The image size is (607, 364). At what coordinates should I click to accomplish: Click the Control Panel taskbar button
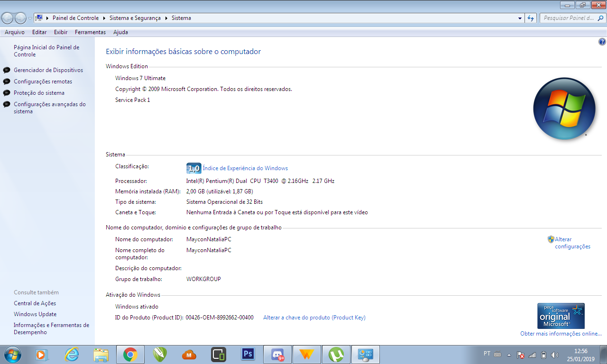[366, 355]
